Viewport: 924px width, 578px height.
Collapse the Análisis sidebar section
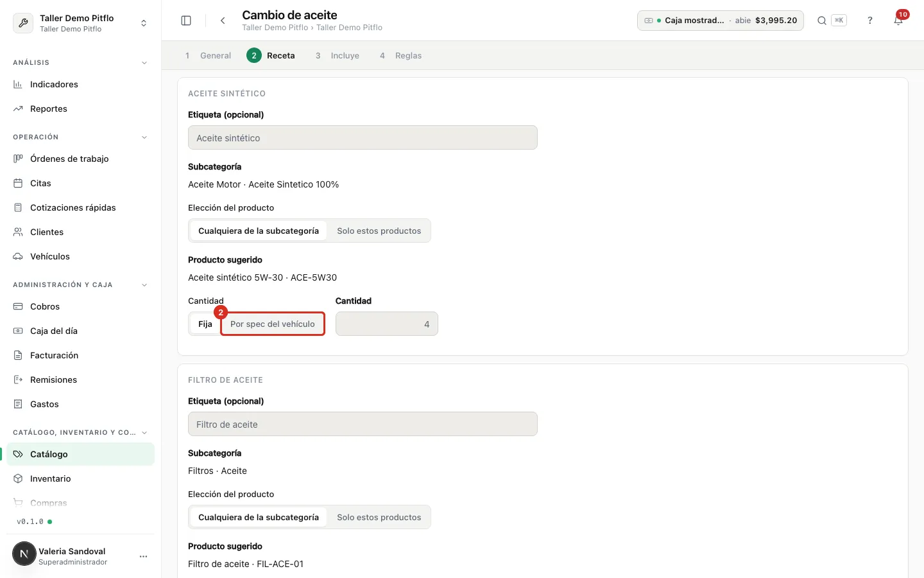(x=144, y=63)
